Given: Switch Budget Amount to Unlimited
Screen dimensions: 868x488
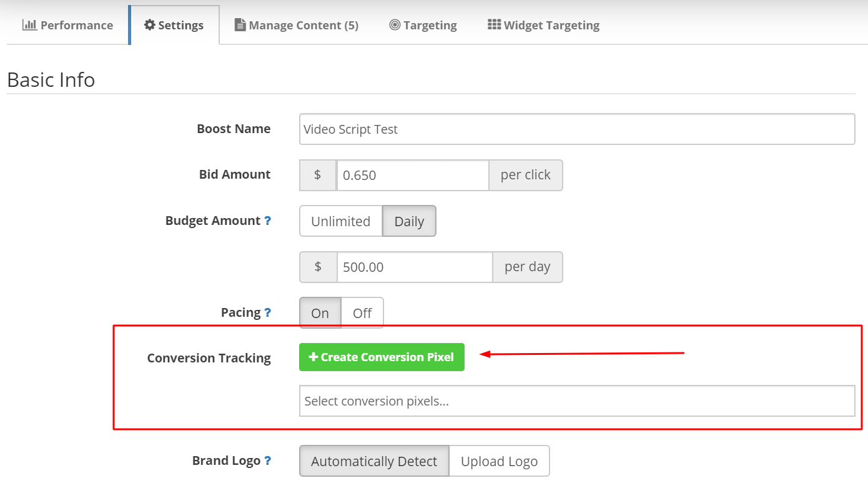Looking at the screenshot, I should (340, 221).
